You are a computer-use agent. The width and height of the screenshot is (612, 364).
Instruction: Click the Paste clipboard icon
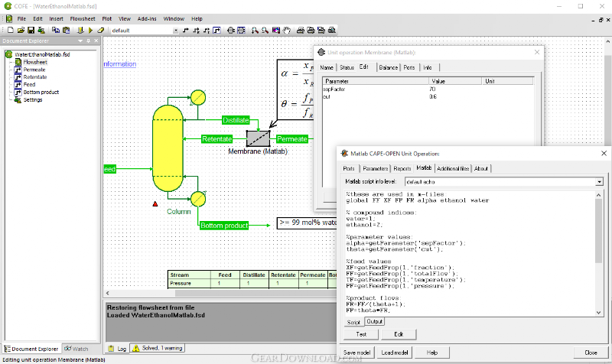(x=67, y=30)
